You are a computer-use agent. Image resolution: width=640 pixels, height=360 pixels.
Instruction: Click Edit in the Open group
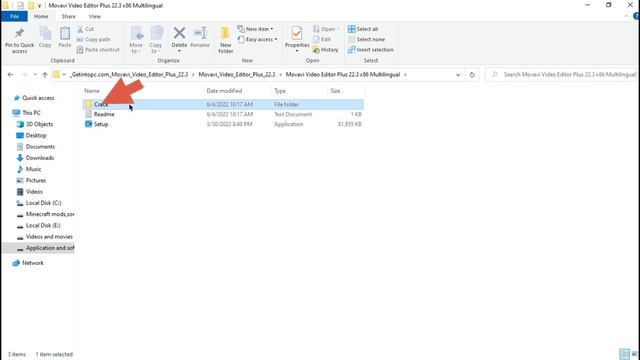point(322,39)
